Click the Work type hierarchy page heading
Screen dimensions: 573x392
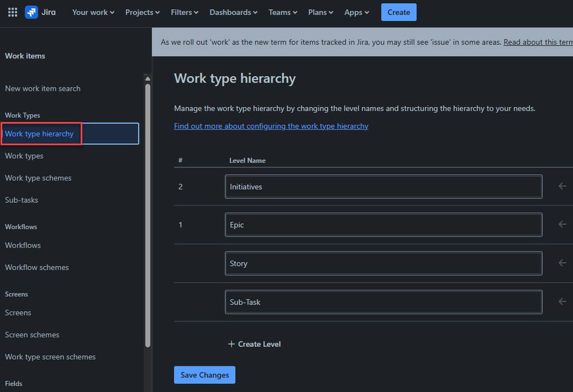click(x=235, y=79)
